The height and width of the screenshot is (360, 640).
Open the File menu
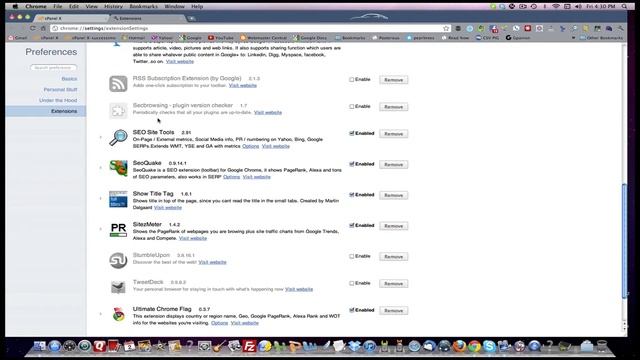(x=58, y=7)
